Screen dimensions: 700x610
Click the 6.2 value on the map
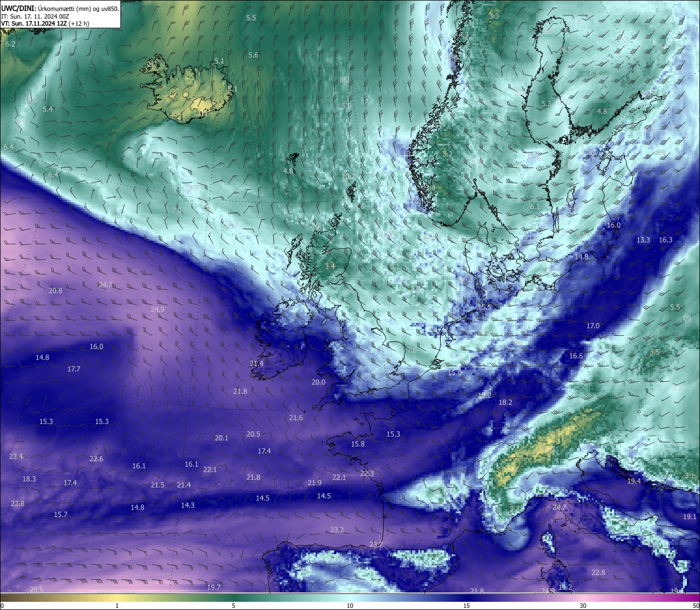10,44
